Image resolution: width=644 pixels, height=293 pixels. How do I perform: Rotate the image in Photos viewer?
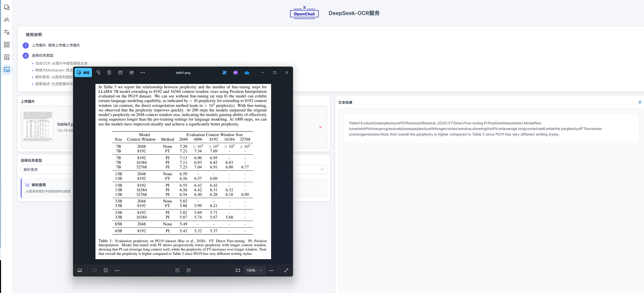pyautogui.click(x=98, y=72)
